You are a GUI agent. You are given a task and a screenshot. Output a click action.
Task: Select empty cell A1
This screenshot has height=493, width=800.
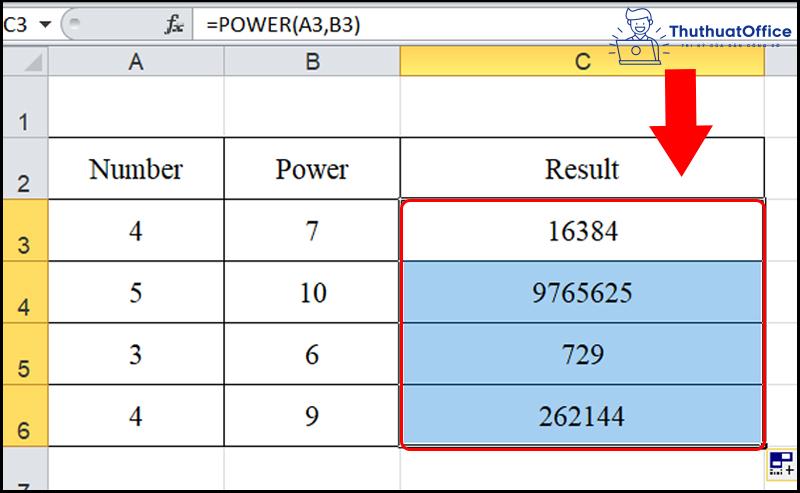coord(136,107)
